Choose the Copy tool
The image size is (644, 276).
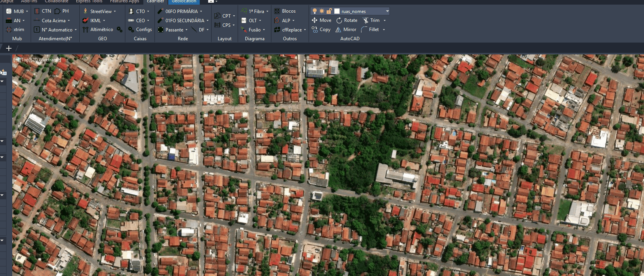(x=321, y=30)
